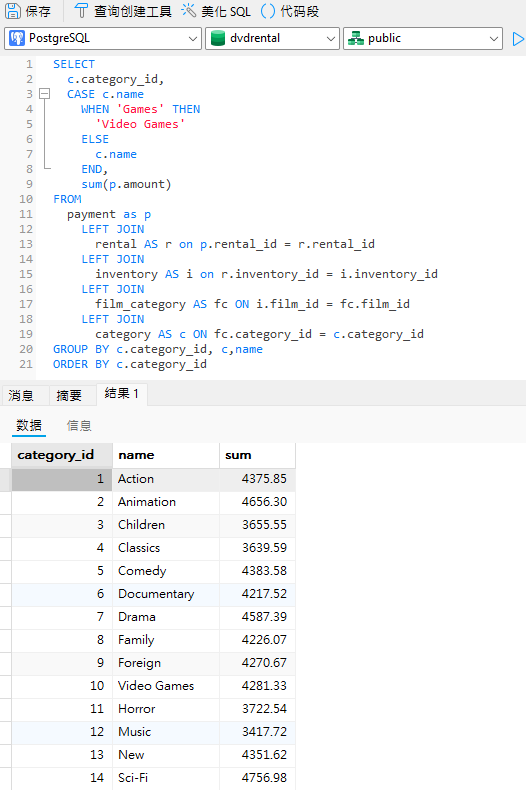526x790 pixels.
Task: Click line number 17 in the gutter
Action: tap(26, 304)
